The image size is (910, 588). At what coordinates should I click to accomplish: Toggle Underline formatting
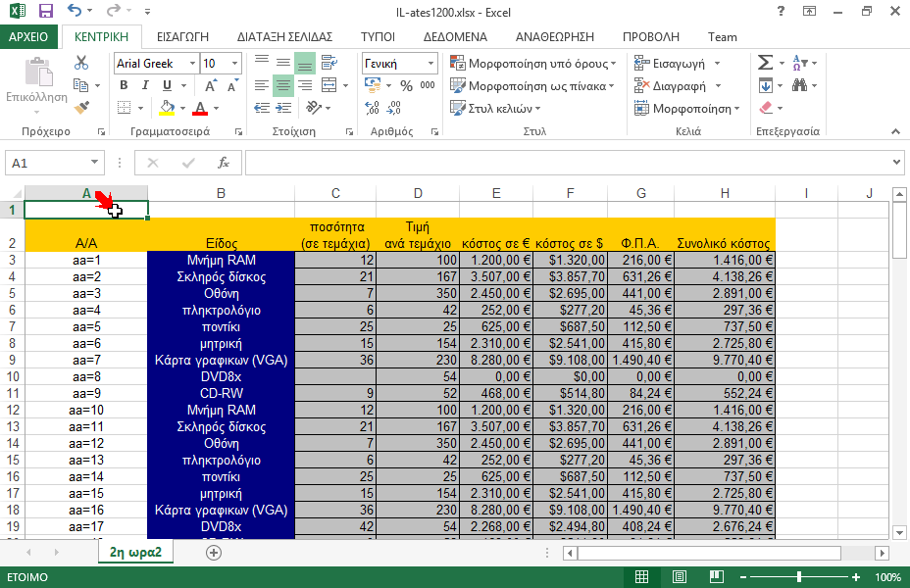click(x=167, y=85)
